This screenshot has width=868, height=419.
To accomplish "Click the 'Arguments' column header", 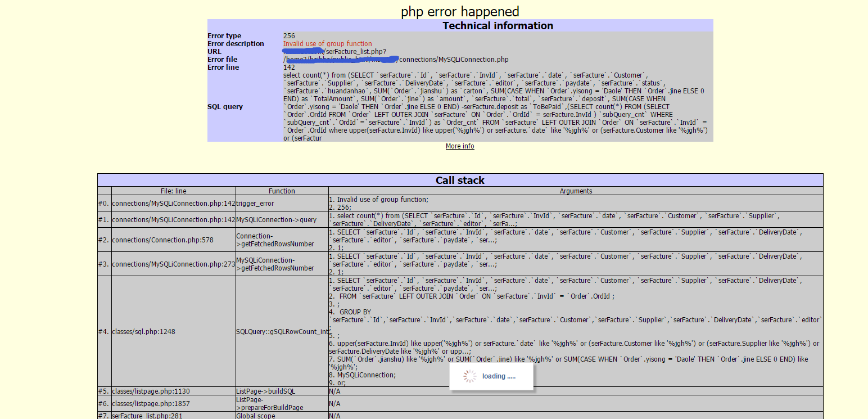I will click(576, 191).
